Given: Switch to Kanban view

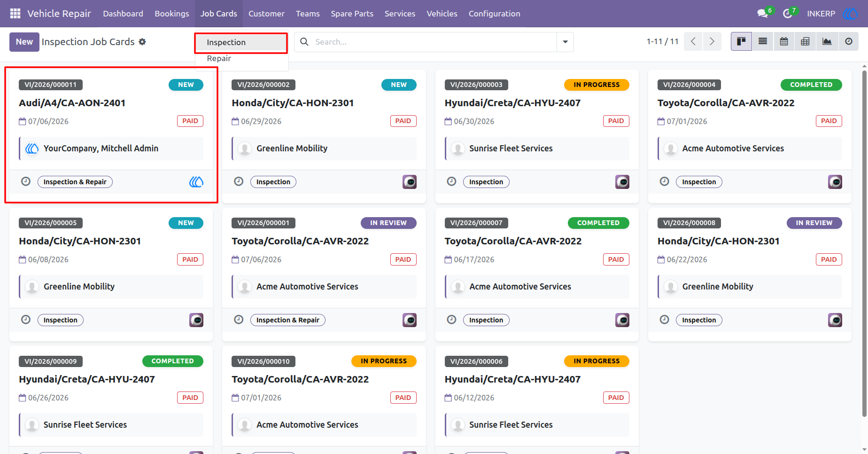Looking at the screenshot, I should pos(741,41).
